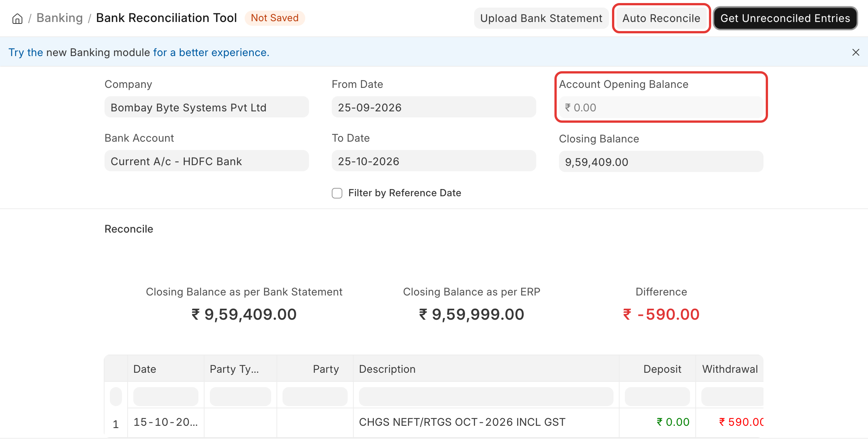Select the CHGS NEFT/RTGS OCT-2026 description cell
Screen dimensions: 868x447
486,422
